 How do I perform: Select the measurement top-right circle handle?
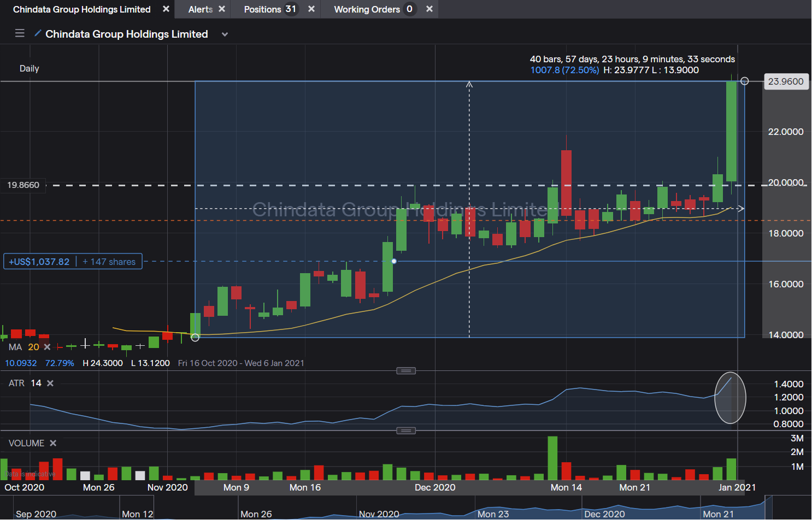click(x=744, y=81)
